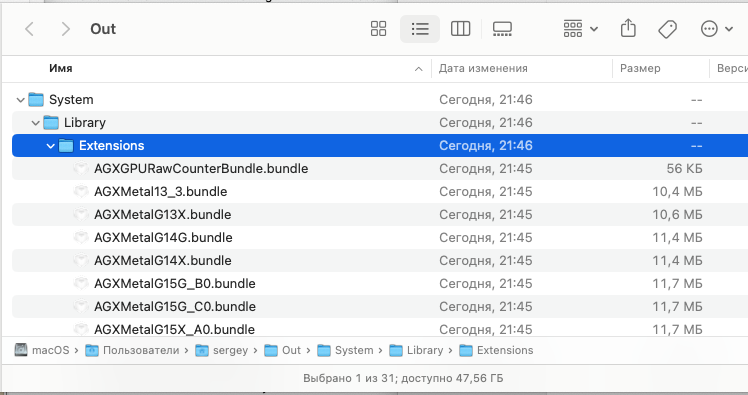Click bundle icon of AGXMetalG14X.bundle

(81, 260)
